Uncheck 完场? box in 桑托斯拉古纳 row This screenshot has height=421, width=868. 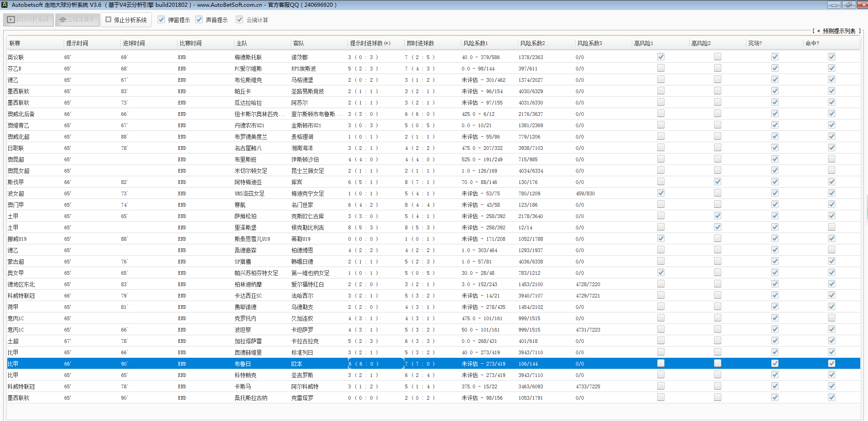point(774,397)
